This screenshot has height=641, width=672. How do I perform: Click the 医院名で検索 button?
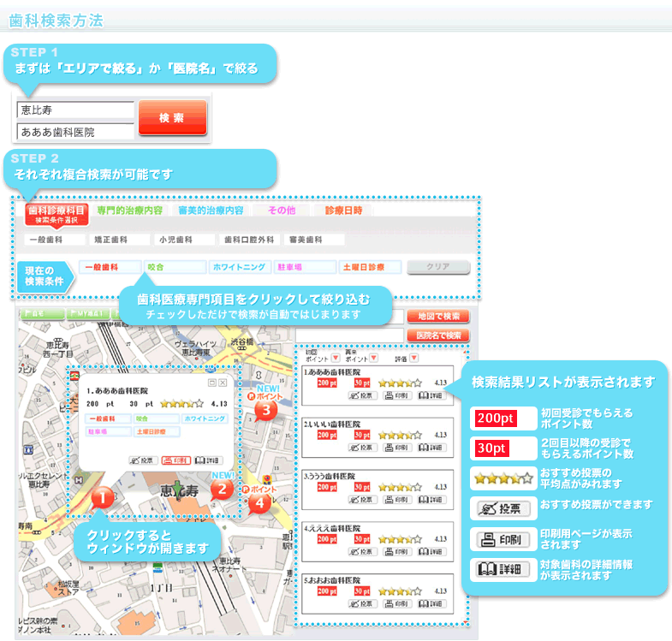438,335
